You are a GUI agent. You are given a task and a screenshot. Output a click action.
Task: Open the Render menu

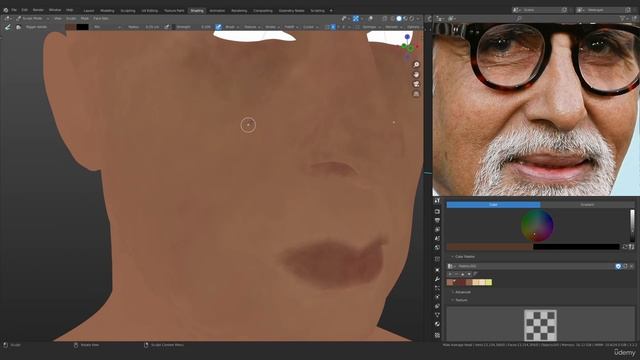tap(38, 10)
